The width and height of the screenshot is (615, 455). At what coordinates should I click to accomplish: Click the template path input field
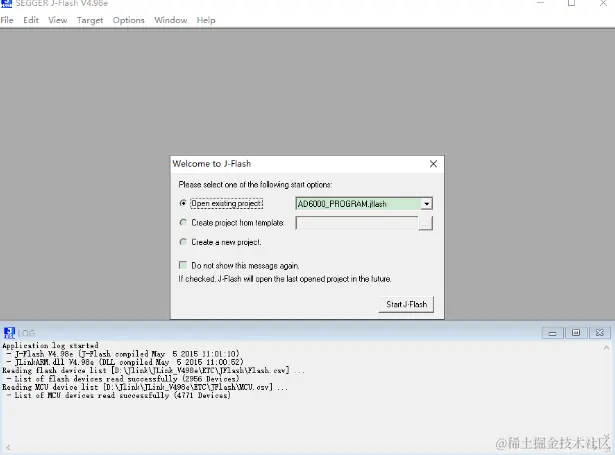(x=357, y=223)
